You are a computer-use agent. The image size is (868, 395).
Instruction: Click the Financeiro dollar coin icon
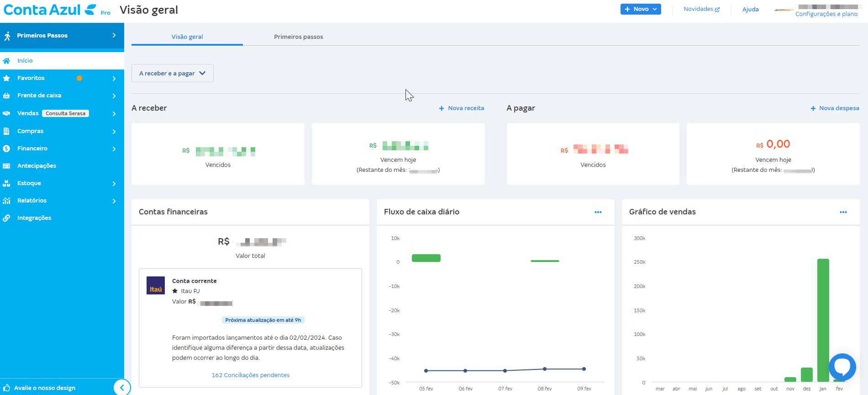point(6,149)
